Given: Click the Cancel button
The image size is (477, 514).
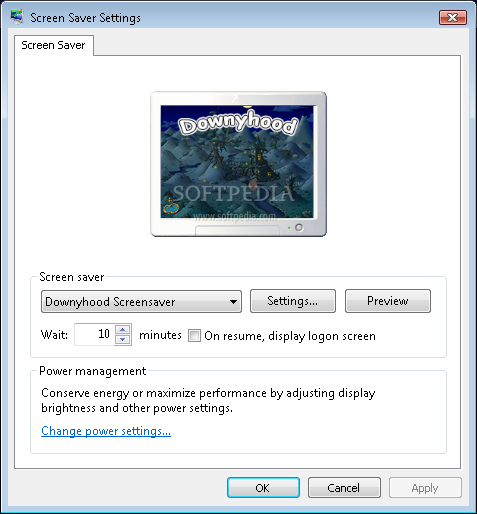Looking at the screenshot, I should 344,488.
